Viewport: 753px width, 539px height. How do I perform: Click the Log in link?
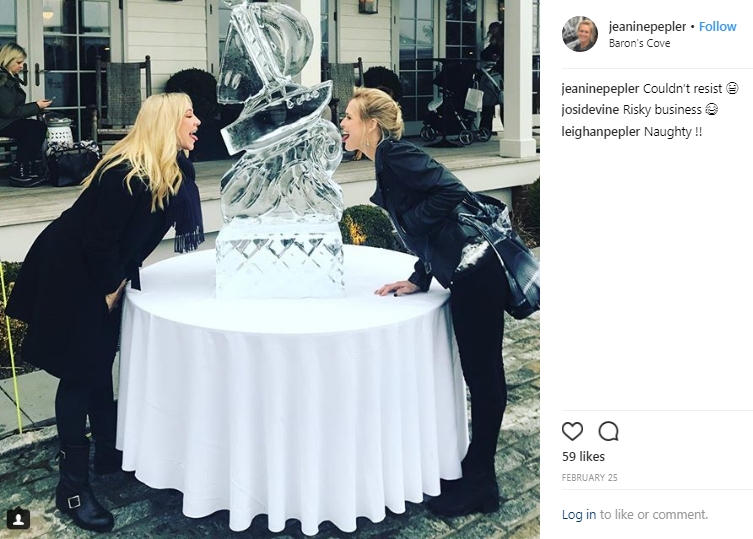[579, 514]
